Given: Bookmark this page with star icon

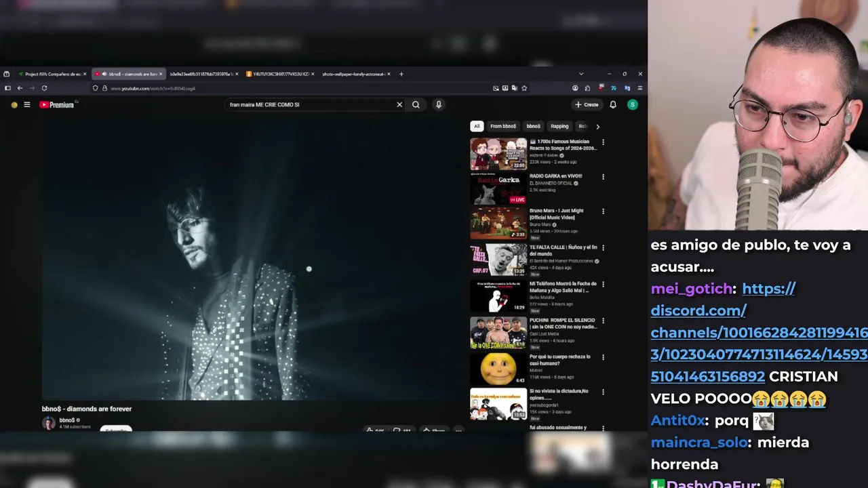Looking at the screenshot, I should click(x=524, y=88).
